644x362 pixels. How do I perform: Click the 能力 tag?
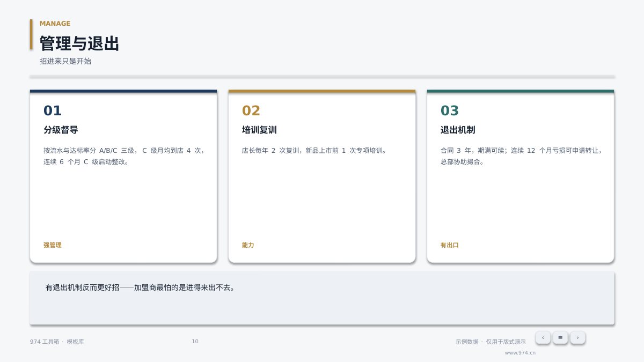248,245
